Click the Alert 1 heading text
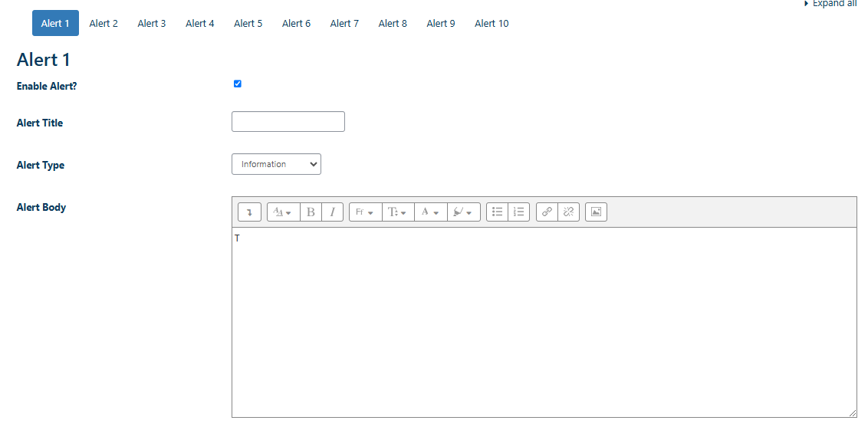Screen dimensions: 868x427 (43, 59)
